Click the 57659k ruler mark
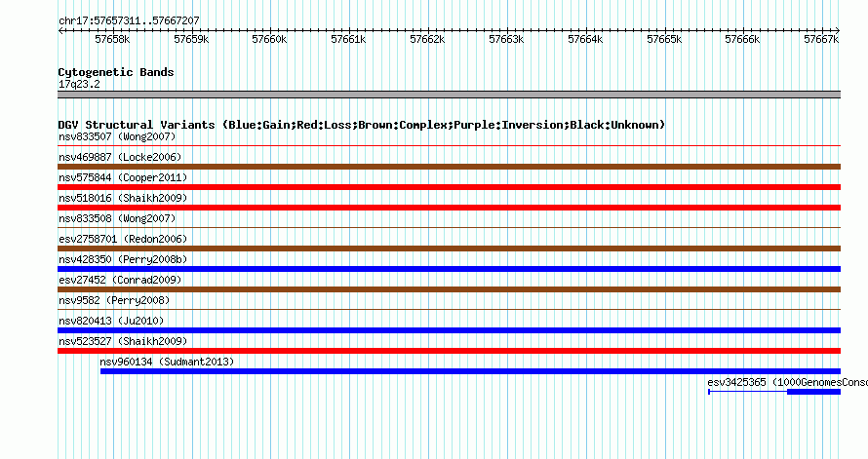 (191, 39)
